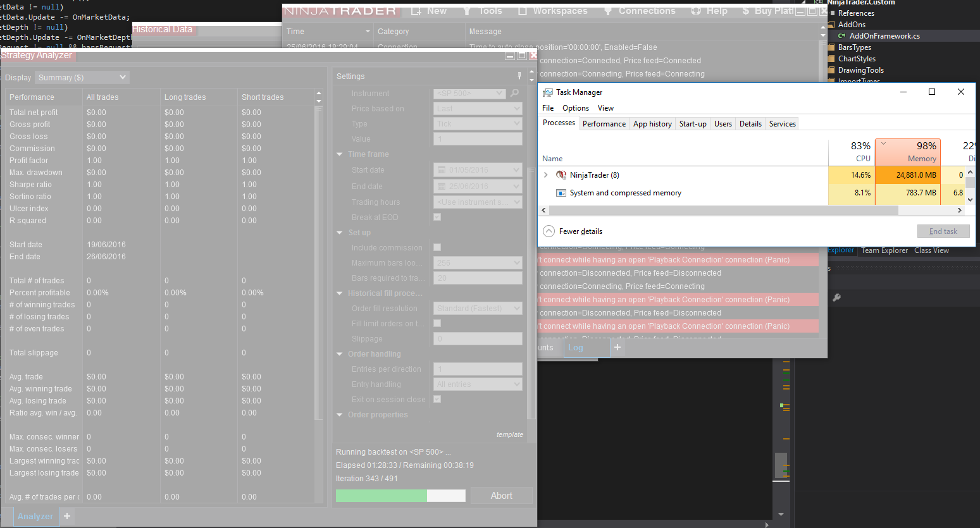980x528 pixels.
Task: Collapse the Time frame section
Action: [340, 154]
